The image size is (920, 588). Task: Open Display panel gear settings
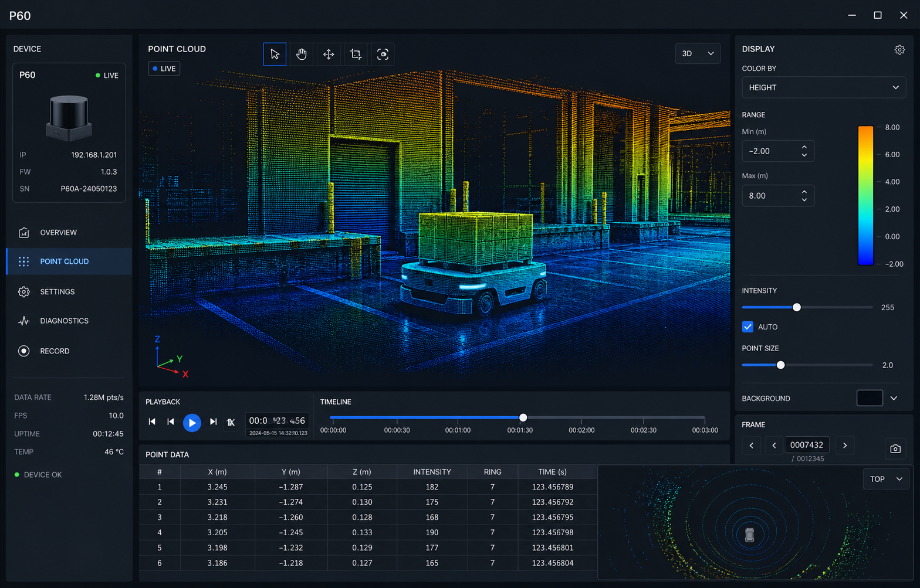[x=899, y=50]
